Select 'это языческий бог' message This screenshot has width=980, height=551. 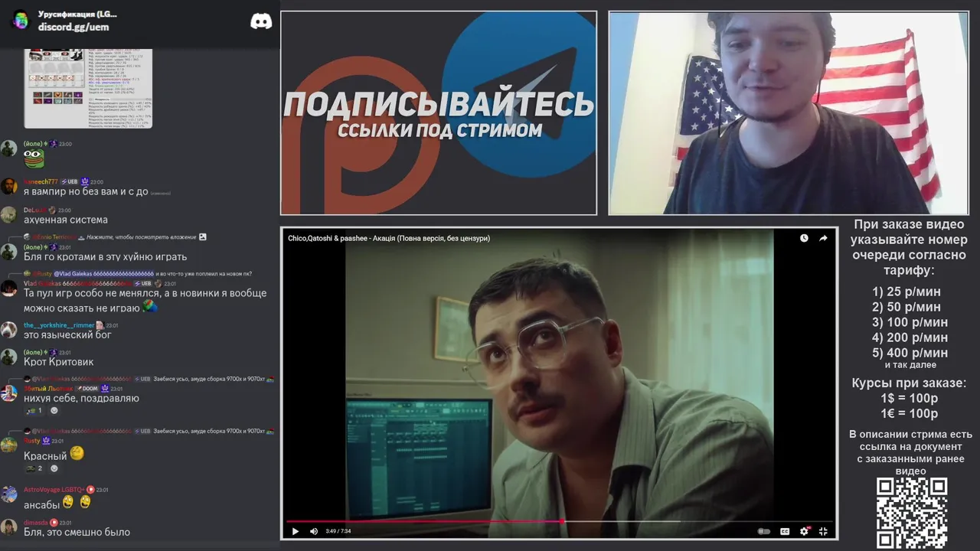point(67,334)
